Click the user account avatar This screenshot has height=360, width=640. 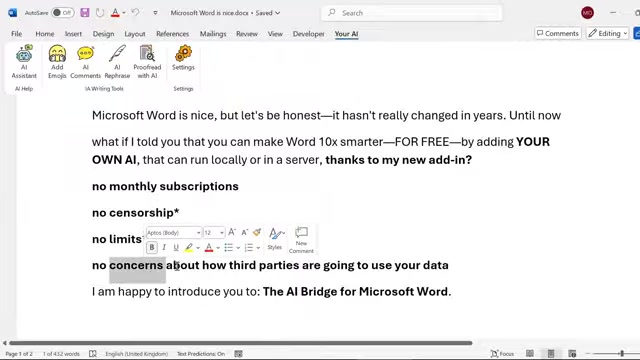tap(587, 13)
